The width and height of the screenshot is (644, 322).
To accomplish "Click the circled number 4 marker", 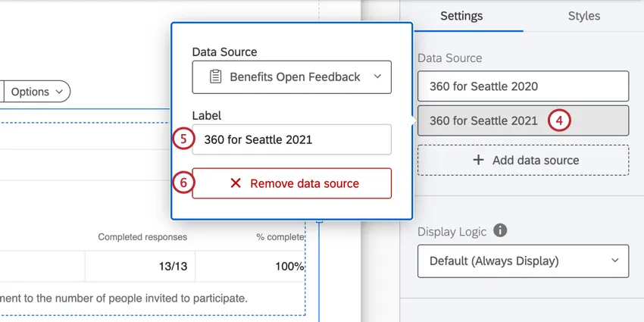I will [x=559, y=120].
